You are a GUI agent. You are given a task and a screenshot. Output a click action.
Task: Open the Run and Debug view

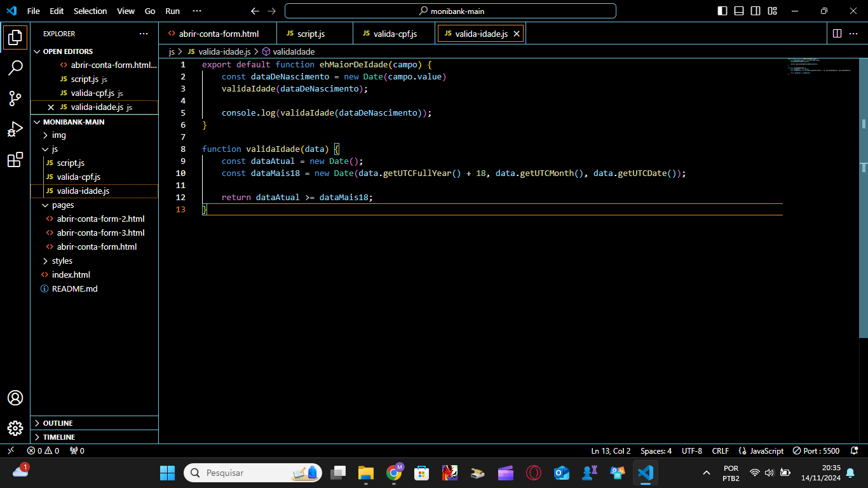(x=15, y=129)
